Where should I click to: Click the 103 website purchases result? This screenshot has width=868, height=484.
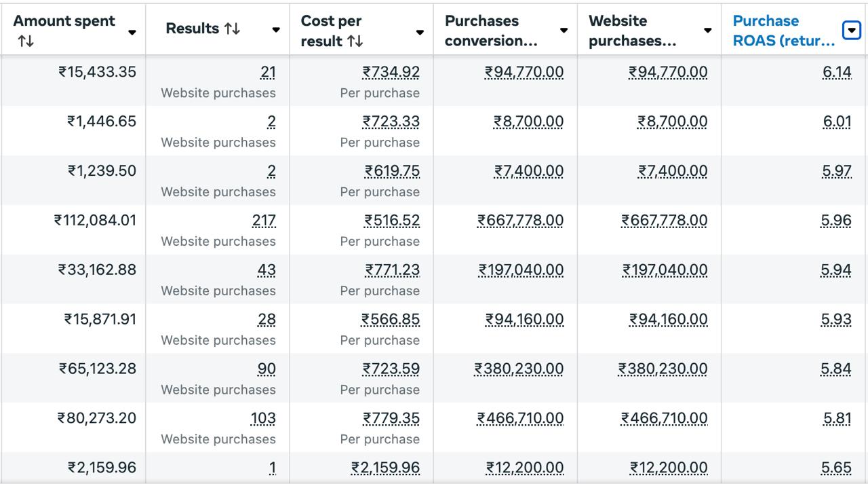[x=263, y=419]
